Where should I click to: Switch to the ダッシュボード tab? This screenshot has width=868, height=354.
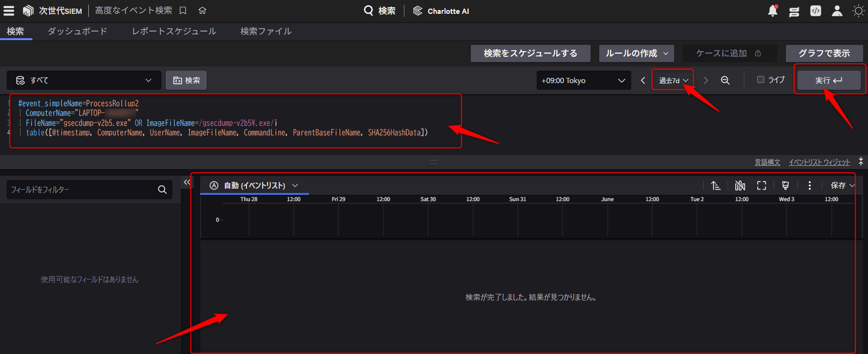coord(77,31)
